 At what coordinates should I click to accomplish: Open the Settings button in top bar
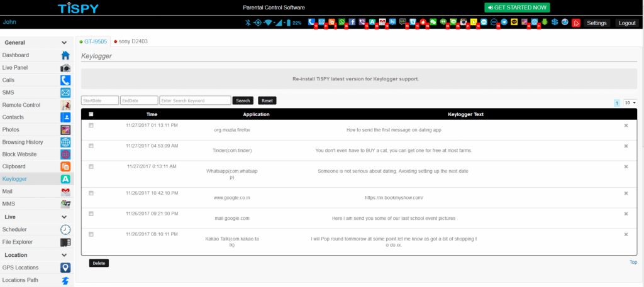coord(597,23)
